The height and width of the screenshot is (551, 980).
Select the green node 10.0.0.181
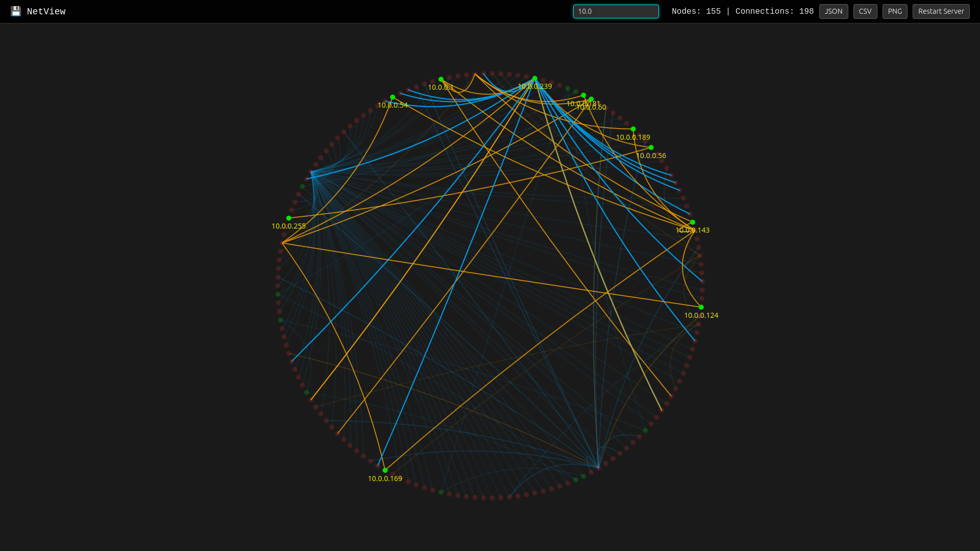pyautogui.click(x=583, y=94)
